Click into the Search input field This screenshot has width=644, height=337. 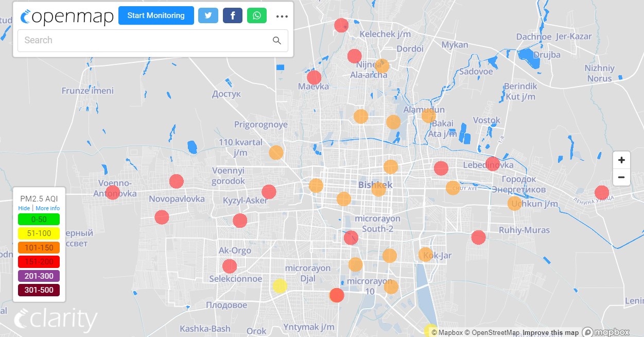144,41
